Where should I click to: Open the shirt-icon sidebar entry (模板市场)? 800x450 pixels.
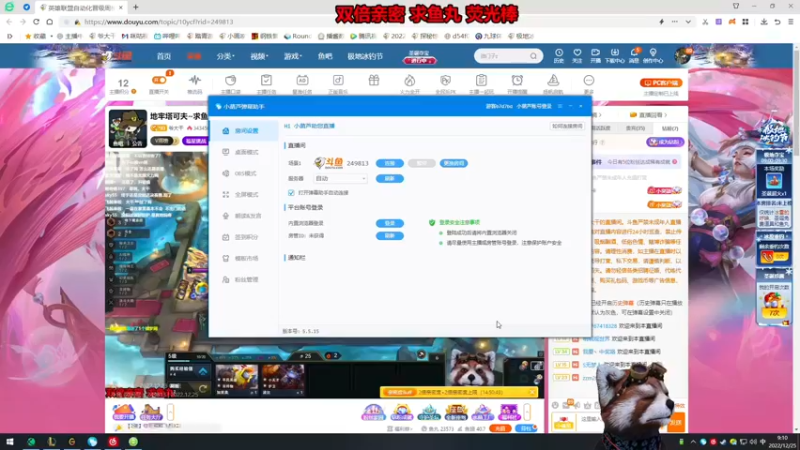click(244, 259)
